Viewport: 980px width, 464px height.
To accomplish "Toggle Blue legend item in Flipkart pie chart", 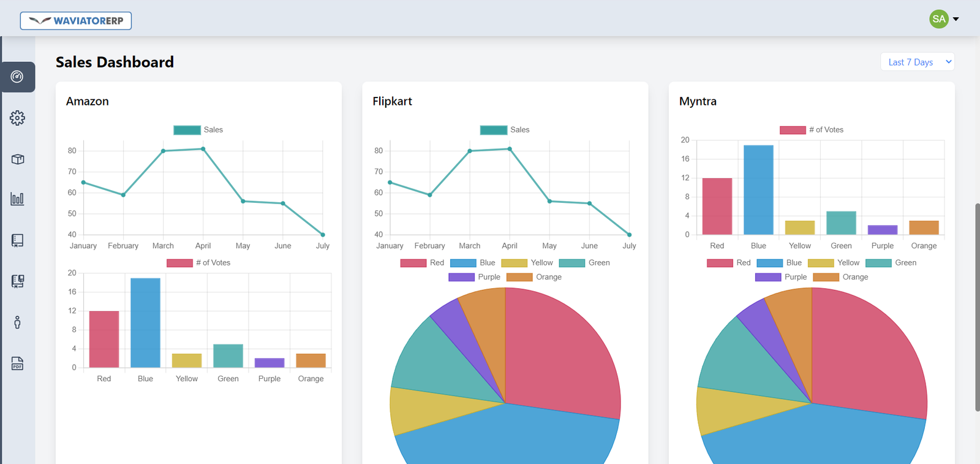I will (472, 263).
